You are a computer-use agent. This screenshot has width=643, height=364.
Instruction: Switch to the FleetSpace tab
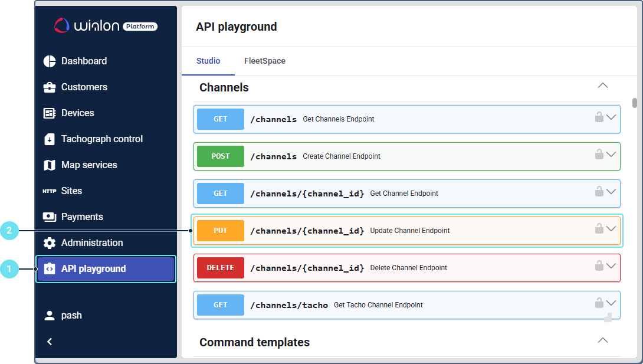pyautogui.click(x=265, y=61)
